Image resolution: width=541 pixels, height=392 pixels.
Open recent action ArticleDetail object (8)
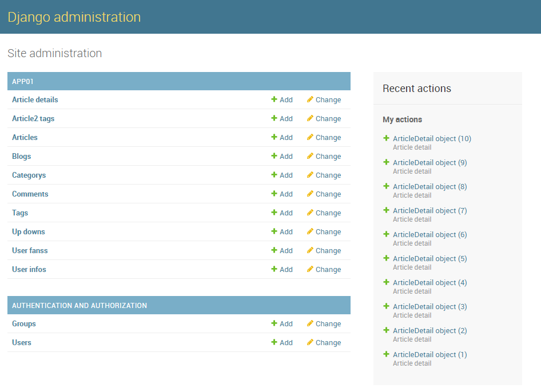(x=430, y=186)
